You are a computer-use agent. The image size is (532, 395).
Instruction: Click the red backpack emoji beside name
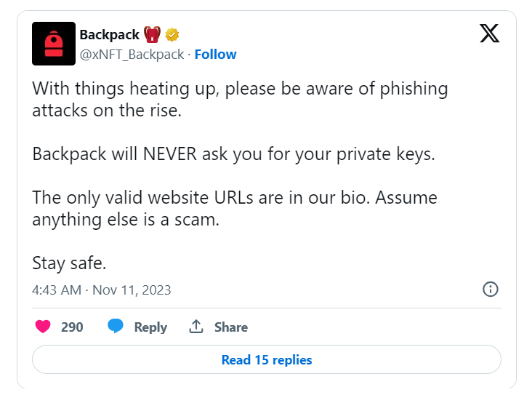click(152, 35)
